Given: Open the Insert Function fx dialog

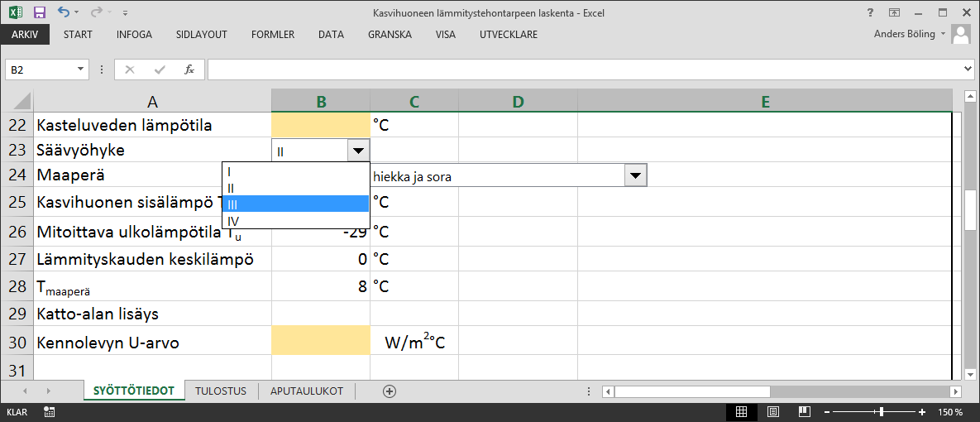Looking at the screenshot, I should pyautogui.click(x=189, y=70).
